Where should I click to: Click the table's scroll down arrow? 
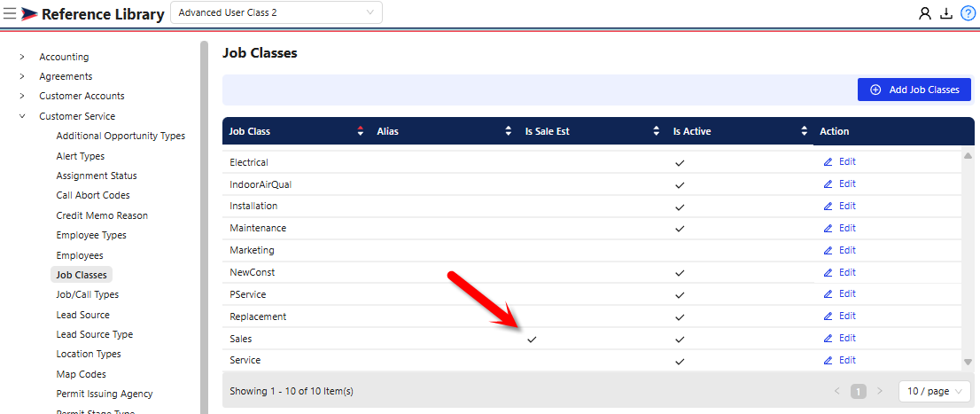click(968, 362)
